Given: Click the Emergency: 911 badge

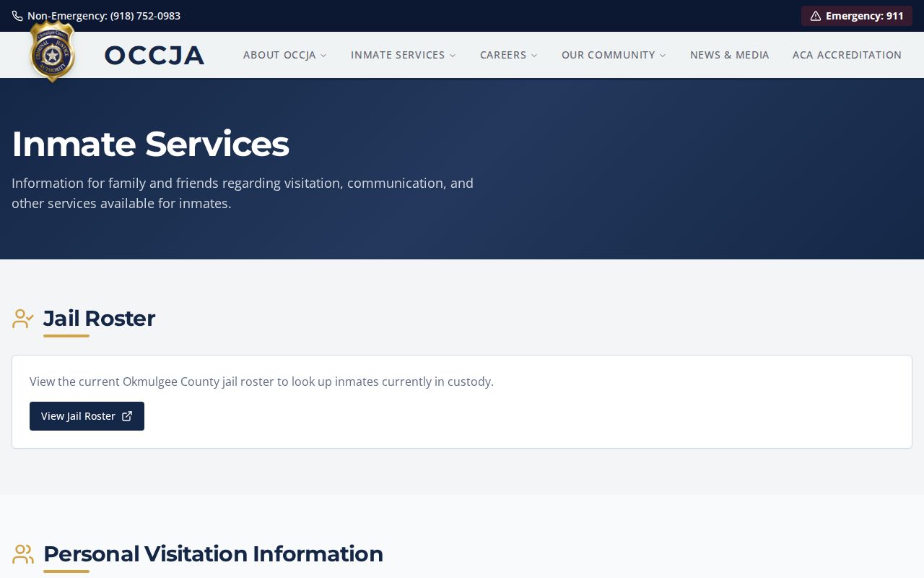Looking at the screenshot, I should [x=857, y=16].
